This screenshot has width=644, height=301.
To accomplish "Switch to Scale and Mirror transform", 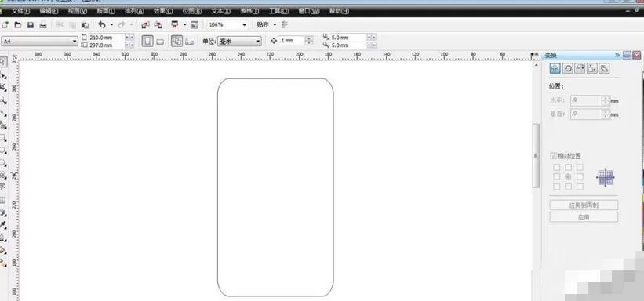I will click(x=580, y=68).
